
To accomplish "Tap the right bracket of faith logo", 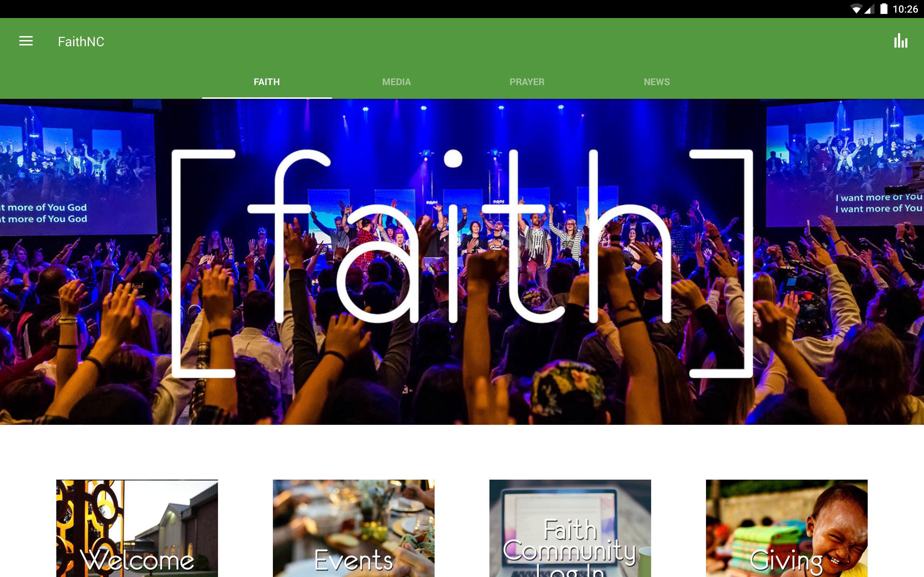I will pos(721,263).
